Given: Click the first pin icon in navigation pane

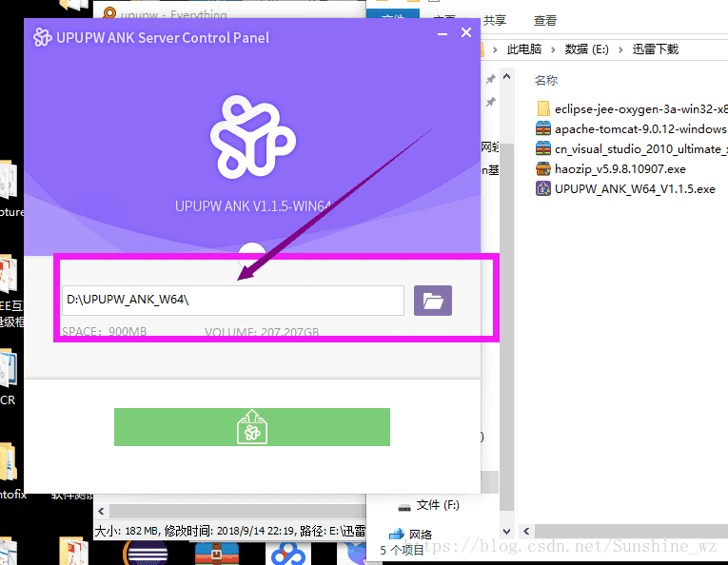Looking at the screenshot, I should click(x=491, y=79).
